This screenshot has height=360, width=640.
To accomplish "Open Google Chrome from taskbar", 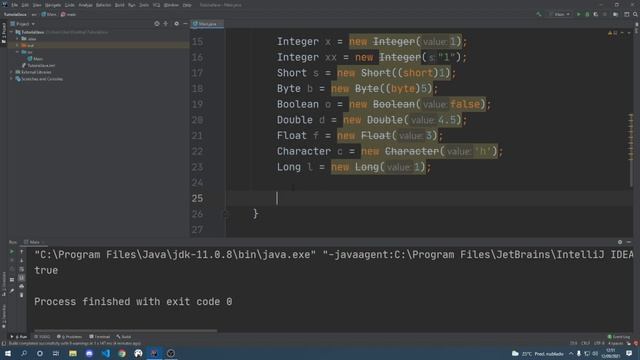I will click(x=122, y=353).
